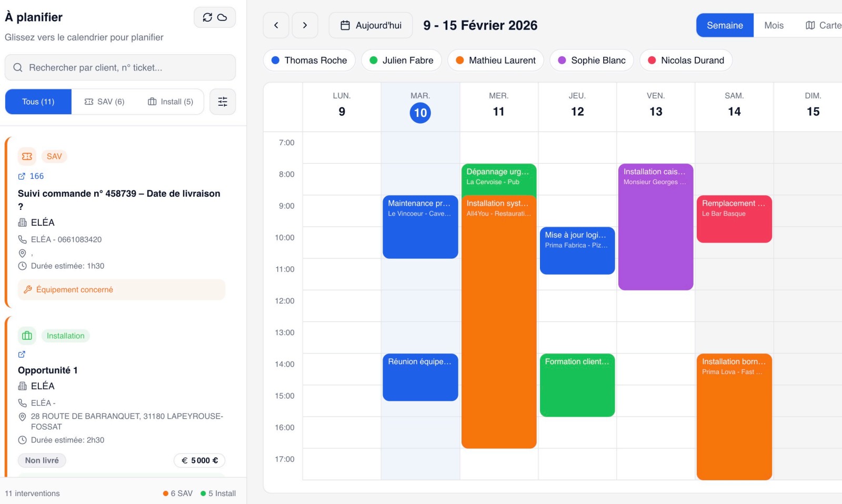This screenshot has width=842, height=504.
Task: Click the clock icon beside Durée estimée: 1h30
Action: coord(22,266)
